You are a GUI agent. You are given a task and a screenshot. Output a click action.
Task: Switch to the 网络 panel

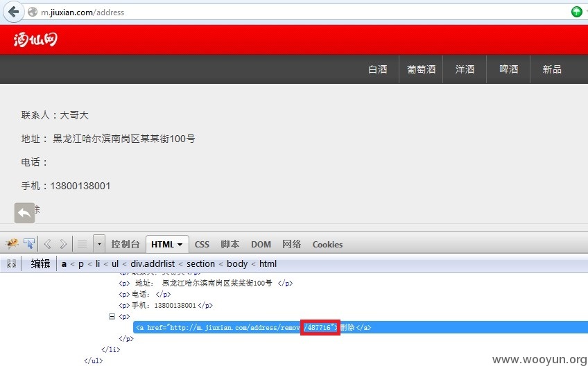[x=291, y=245]
